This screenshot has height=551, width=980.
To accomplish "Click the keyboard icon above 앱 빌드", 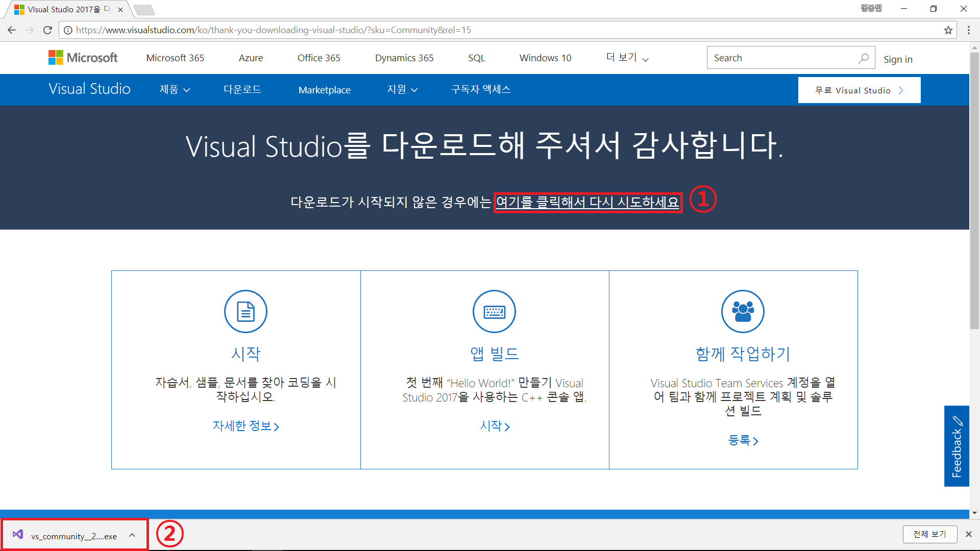I will [494, 311].
